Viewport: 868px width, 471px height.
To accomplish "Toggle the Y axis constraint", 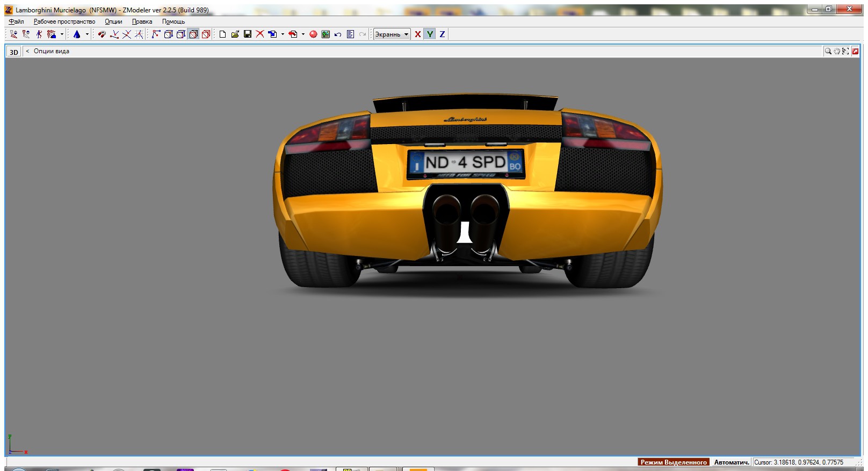I will pyautogui.click(x=430, y=34).
